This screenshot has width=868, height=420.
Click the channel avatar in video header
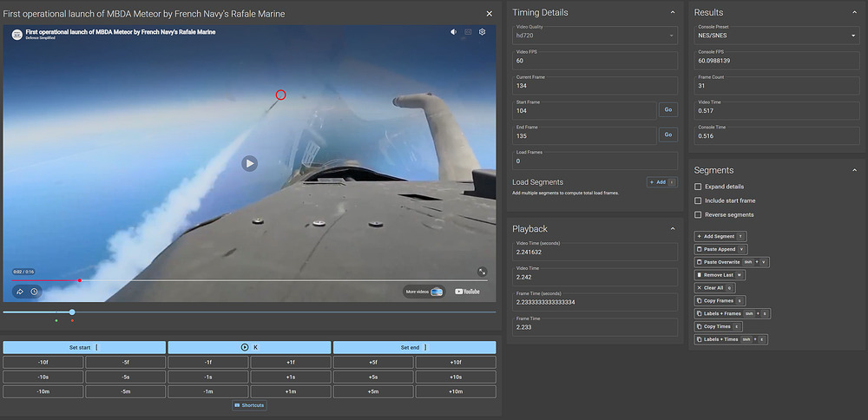17,34
